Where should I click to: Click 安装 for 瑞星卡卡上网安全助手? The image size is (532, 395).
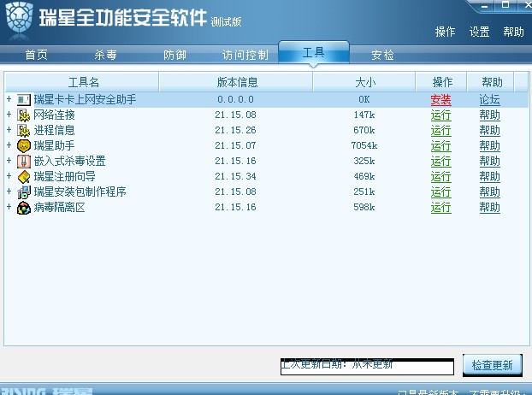[440, 100]
